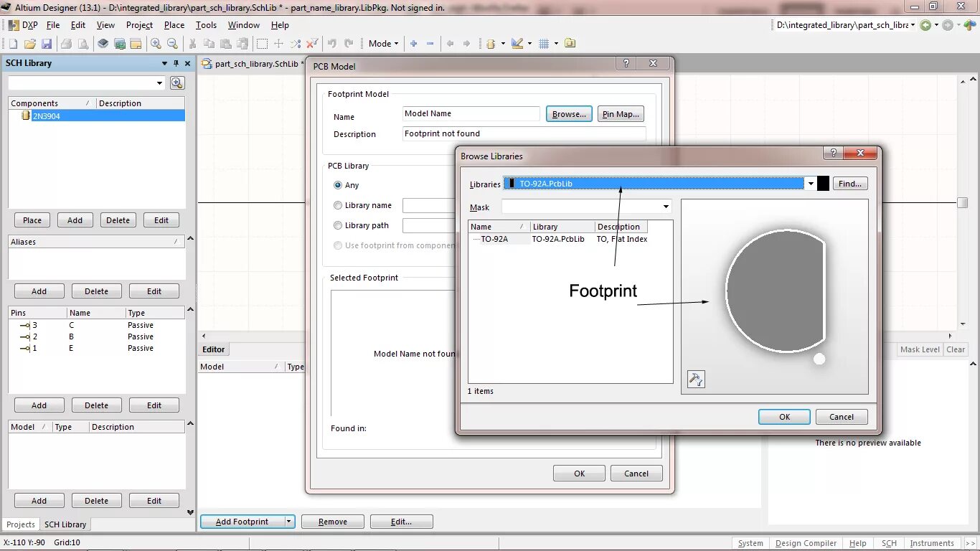Open the Mode dropdown in the toolbar
The height and width of the screenshot is (551, 980).
point(384,44)
